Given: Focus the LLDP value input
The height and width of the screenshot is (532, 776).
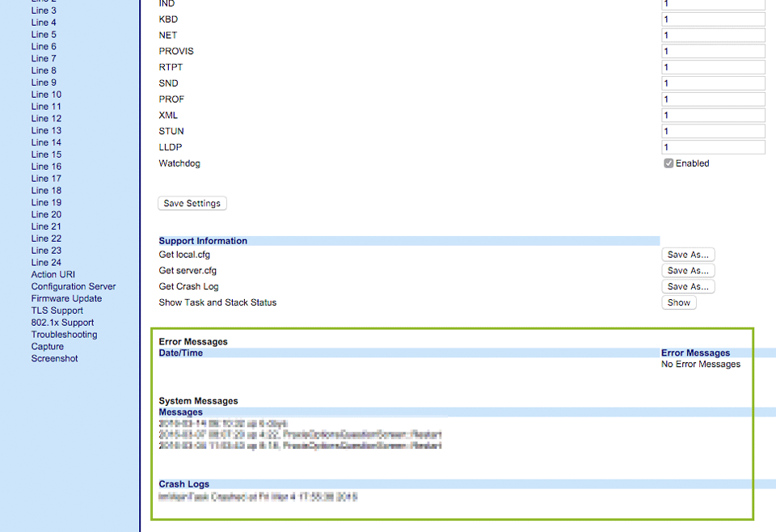Looking at the screenshot, I should (x=713, y=148).
